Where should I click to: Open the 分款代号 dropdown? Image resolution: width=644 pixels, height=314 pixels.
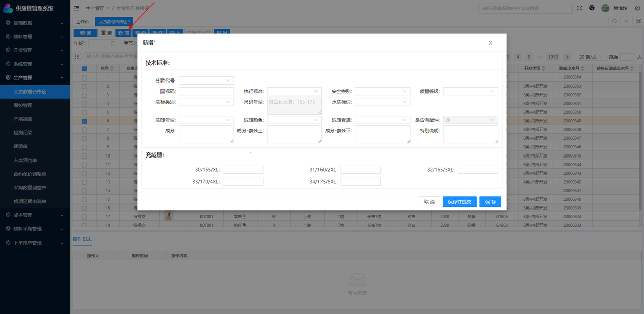click(206, 81)
